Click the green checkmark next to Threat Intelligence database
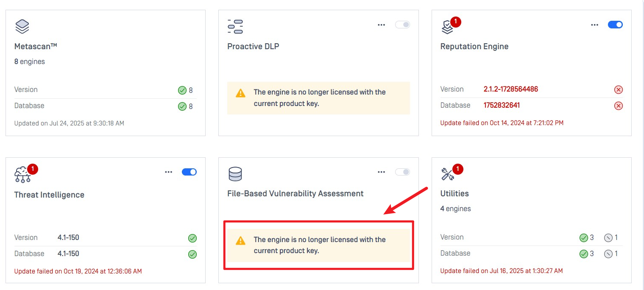The image size is (644, 290). 192,254
